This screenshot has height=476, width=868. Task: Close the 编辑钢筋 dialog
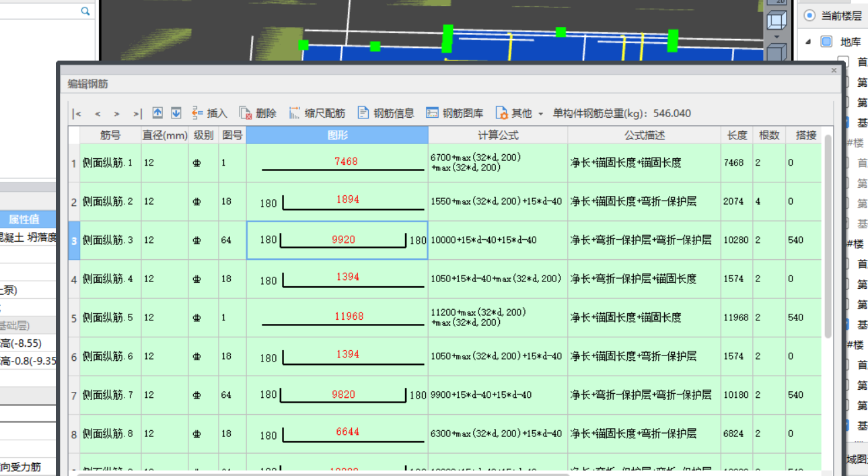(x=834, y=70)
